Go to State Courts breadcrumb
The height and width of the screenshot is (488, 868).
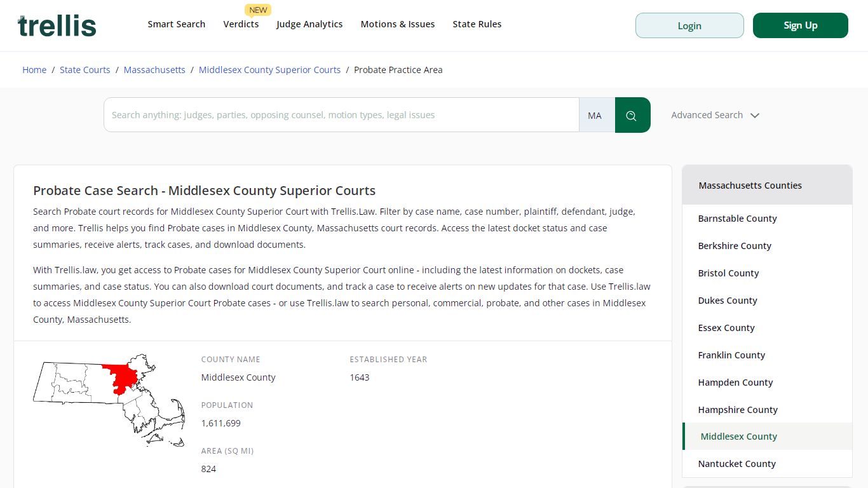[85, 70]
